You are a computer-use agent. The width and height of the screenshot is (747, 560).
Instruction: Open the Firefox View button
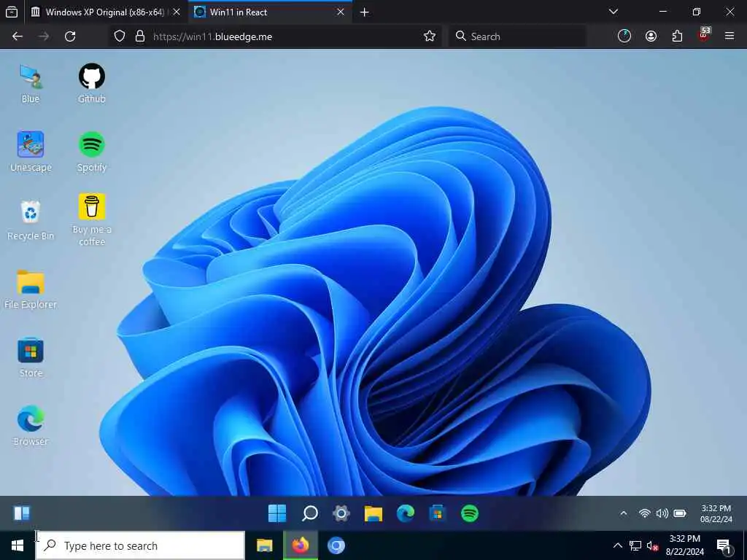tap(12, 12)
